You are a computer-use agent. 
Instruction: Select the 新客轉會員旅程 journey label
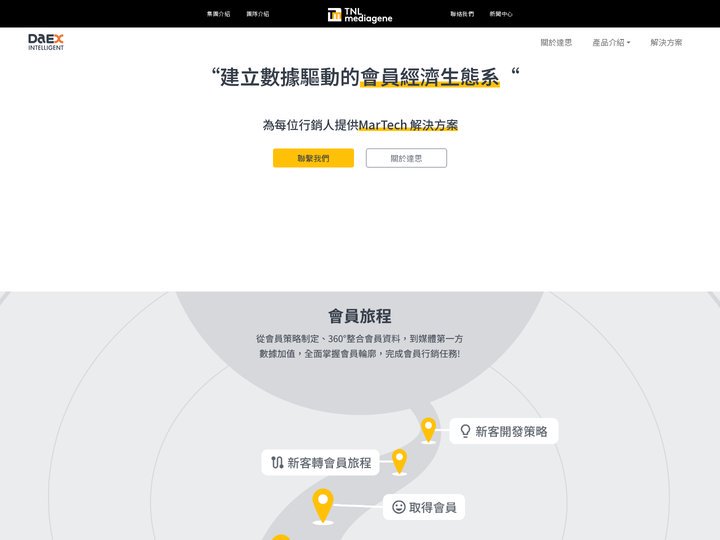tap(321, 462)
